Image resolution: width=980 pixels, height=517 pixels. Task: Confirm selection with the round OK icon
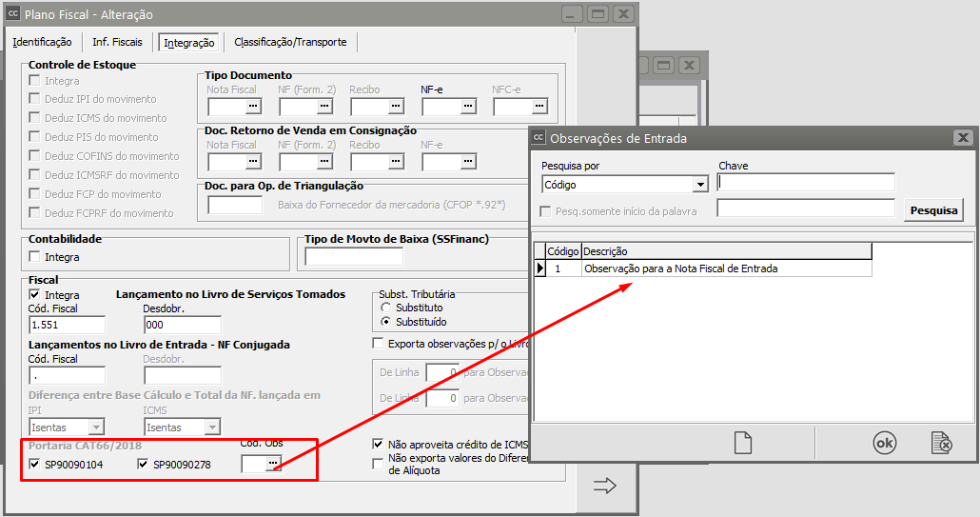(x=884, y=443)
